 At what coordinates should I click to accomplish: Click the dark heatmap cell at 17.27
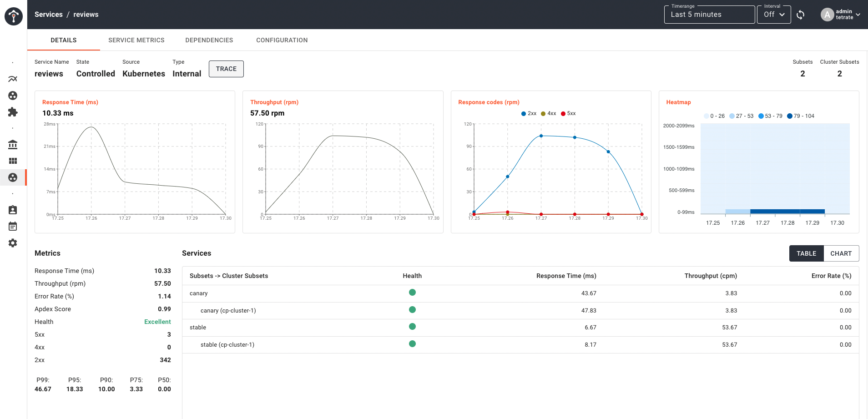coord(762,212)
